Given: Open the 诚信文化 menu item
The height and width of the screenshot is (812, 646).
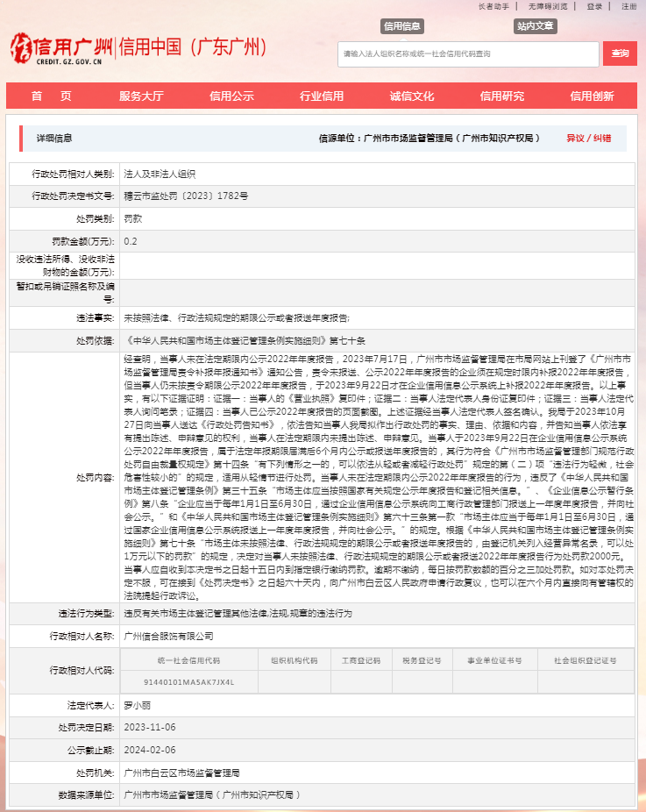Looking at the screenshot, I should (411, 96).
